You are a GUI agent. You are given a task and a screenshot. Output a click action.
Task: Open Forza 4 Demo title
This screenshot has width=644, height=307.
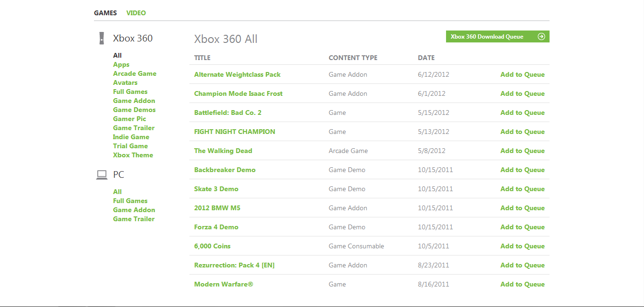pyautogui.click(x=216, y=227)
